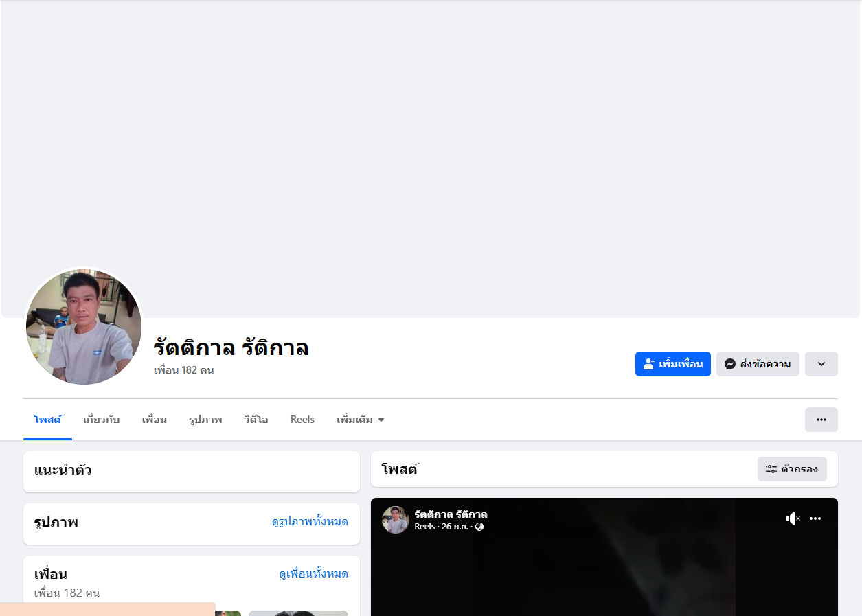Screen dimensions: 862x616
Task: Click the เพื่อน section heading in left panel
Action: [x=51, y=574]
